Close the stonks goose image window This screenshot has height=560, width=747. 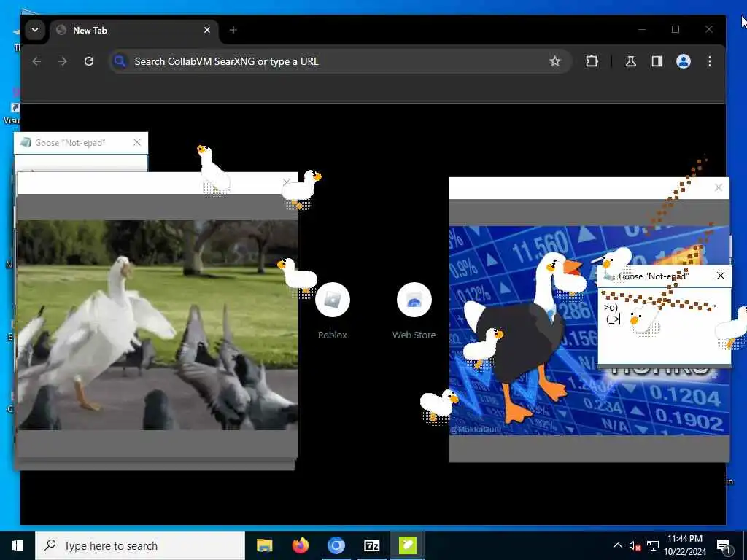pos(719,187)
